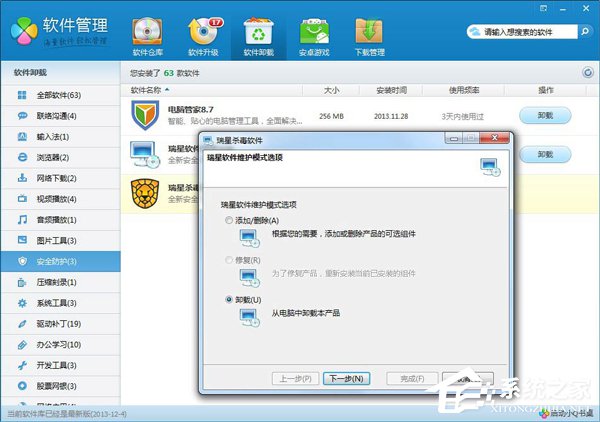This screenshot has width=600, height=422.
Task: Click the 操作 column header
Action: click(x=545, y=90)
